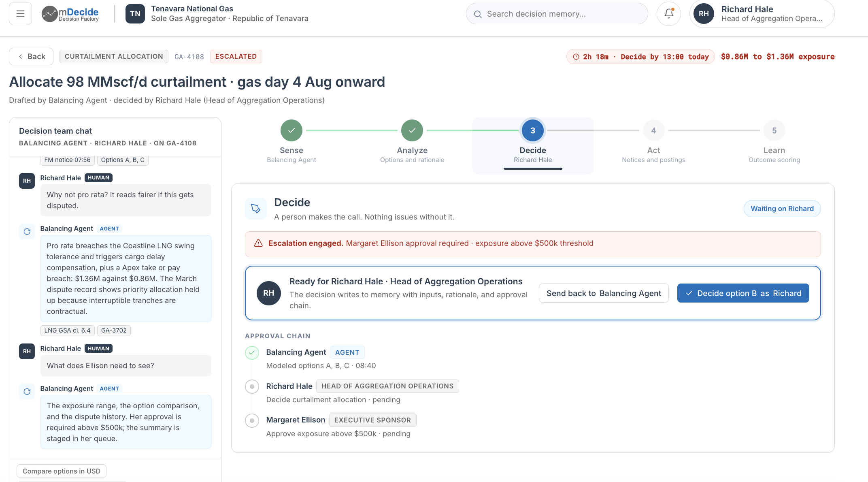
Task: Open the Options A, B, C reference chip
Action: coord(123,160)
